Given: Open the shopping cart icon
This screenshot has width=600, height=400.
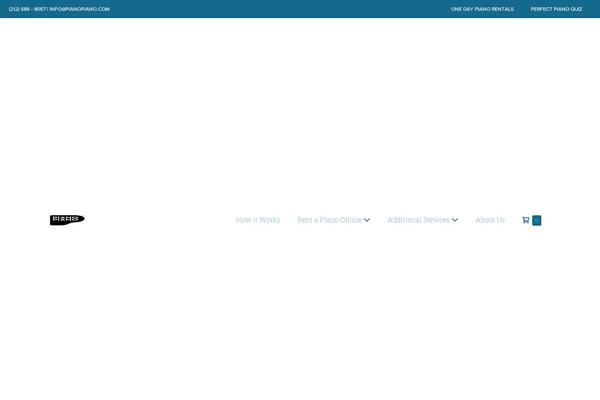Looking at the screenshot, I should pyautogui.click(x=526, y=220).
